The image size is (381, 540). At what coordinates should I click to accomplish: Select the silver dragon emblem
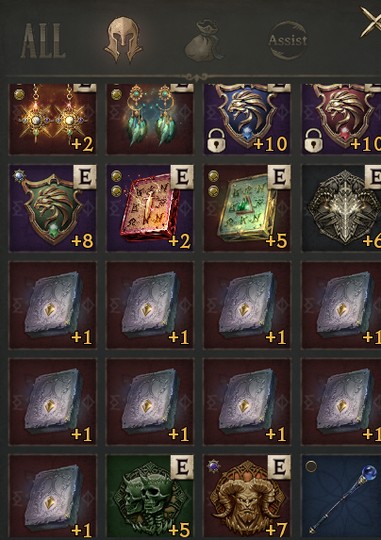point(341,208)
